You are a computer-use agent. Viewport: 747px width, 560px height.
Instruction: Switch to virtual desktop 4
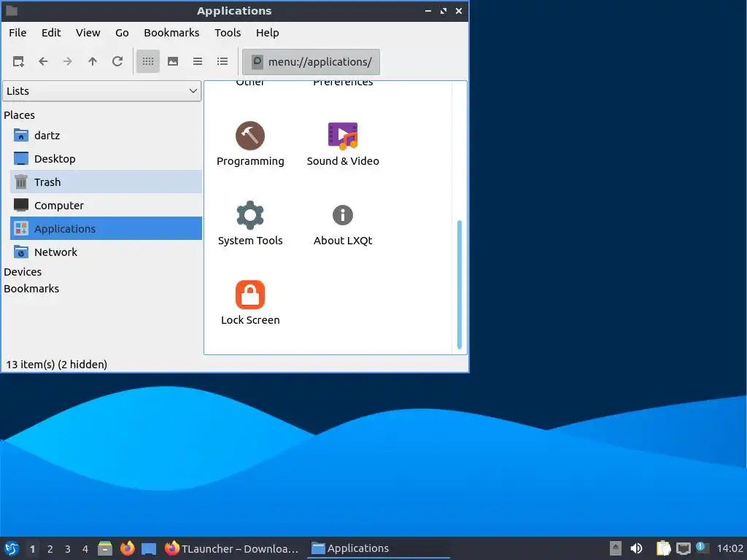click(x=85, y=549)
